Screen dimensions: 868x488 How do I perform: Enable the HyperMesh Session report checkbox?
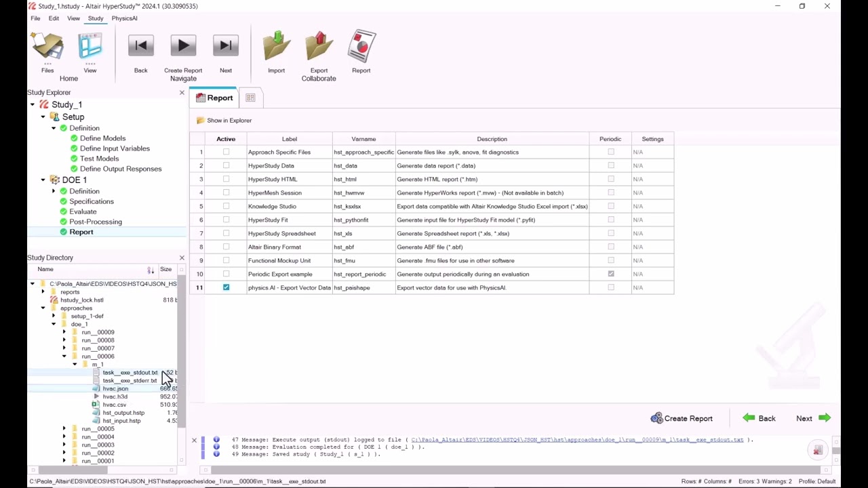pyautogui.click(x=226, y=192)
